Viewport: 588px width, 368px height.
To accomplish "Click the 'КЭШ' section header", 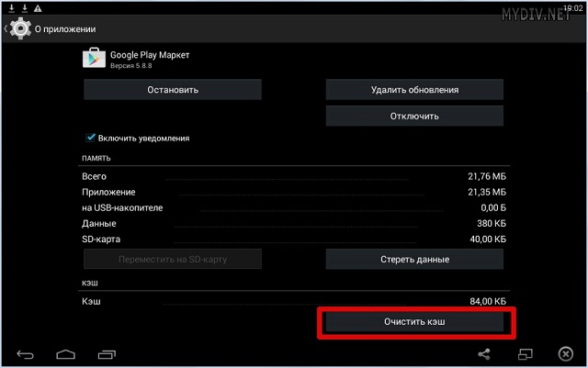I will pos(90,283).
